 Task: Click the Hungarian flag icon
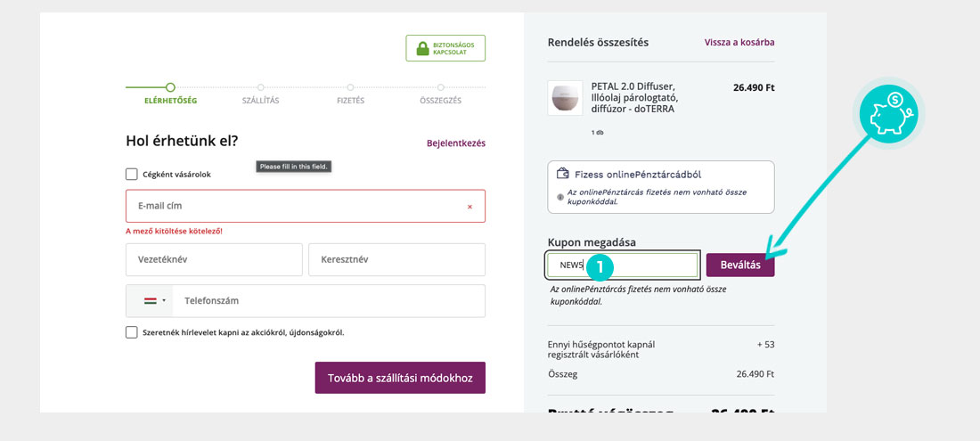click(x=151, y=301)
